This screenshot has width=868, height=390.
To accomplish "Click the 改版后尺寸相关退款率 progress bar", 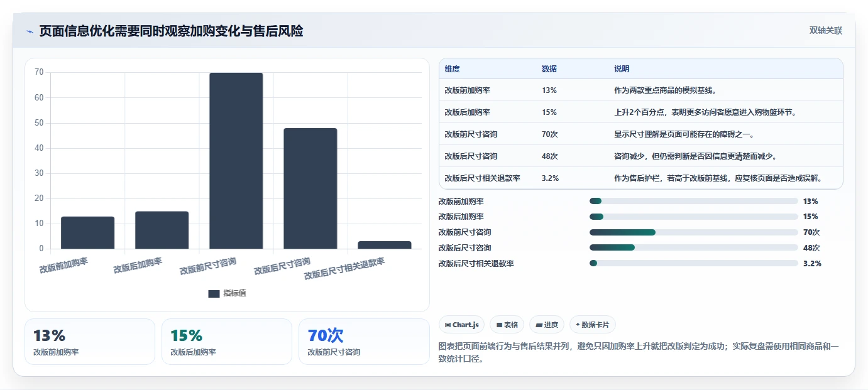I will click(693, 263).
